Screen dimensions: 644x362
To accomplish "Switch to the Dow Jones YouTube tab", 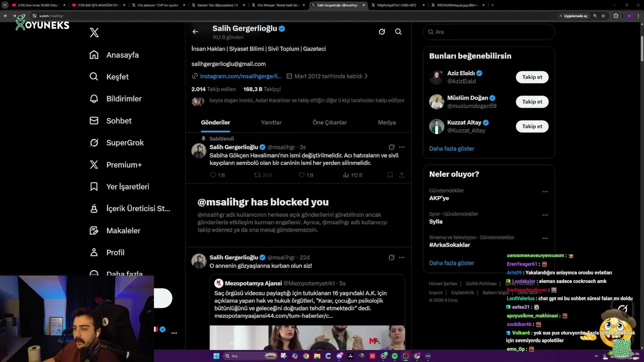I will tap(38, 5).
